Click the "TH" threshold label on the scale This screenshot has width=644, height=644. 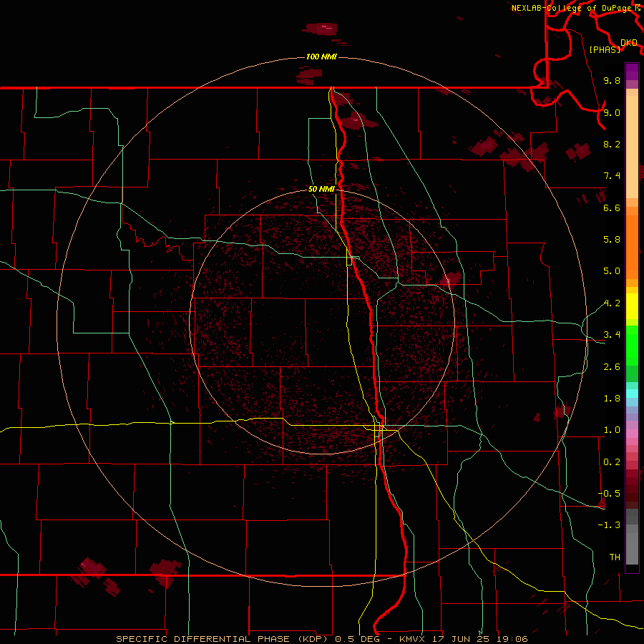point(615,557)
